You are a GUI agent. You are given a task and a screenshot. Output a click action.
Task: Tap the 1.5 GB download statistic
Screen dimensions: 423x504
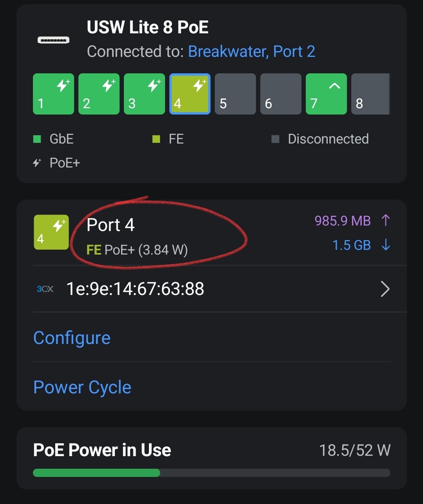click(361, 245)
